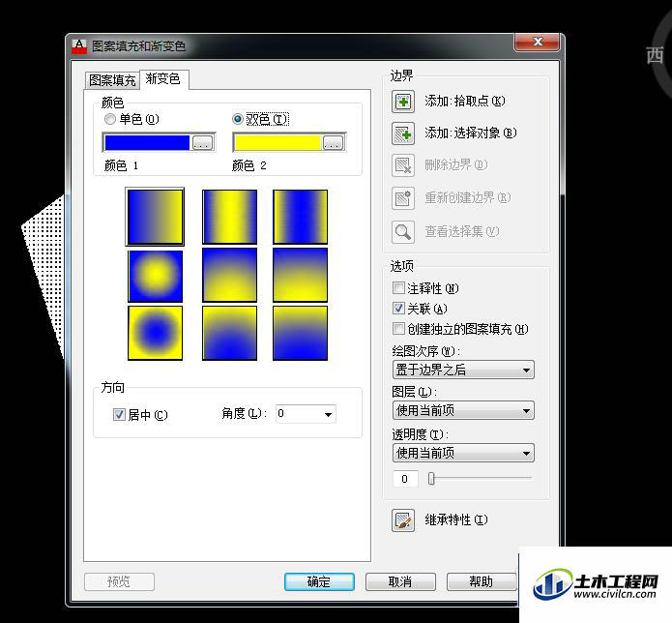The width and height of the screenshot is (672, 623).
Task: Click the transparency value field showing 0
Action: [x=405, y=479]
